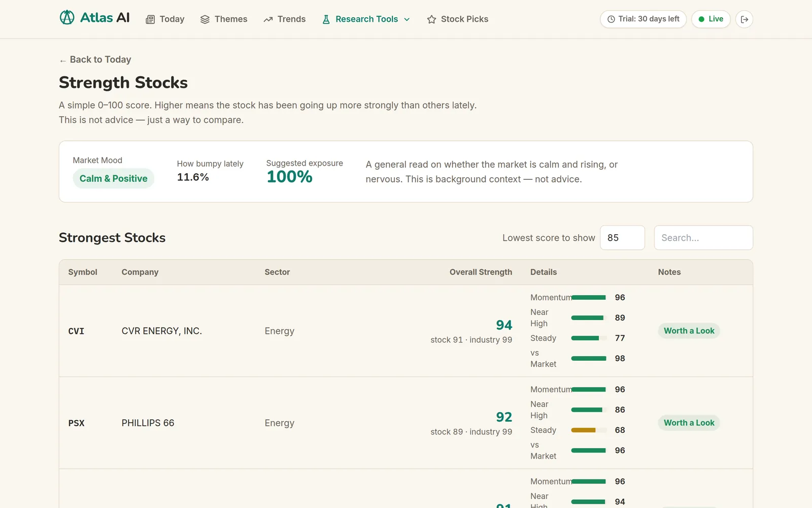Click the Symbol column header
Screen dimensions: 812x508
(x=83, y=272)
